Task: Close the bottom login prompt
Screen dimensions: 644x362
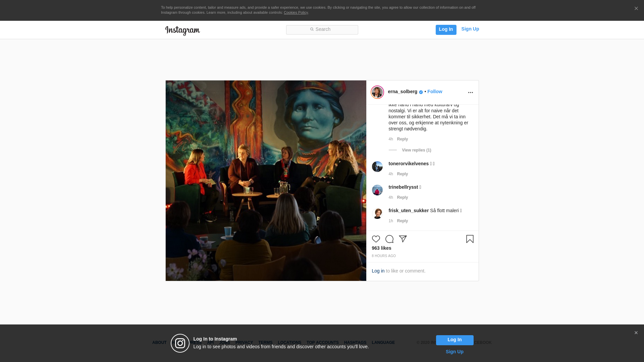Action: (636, 333)
